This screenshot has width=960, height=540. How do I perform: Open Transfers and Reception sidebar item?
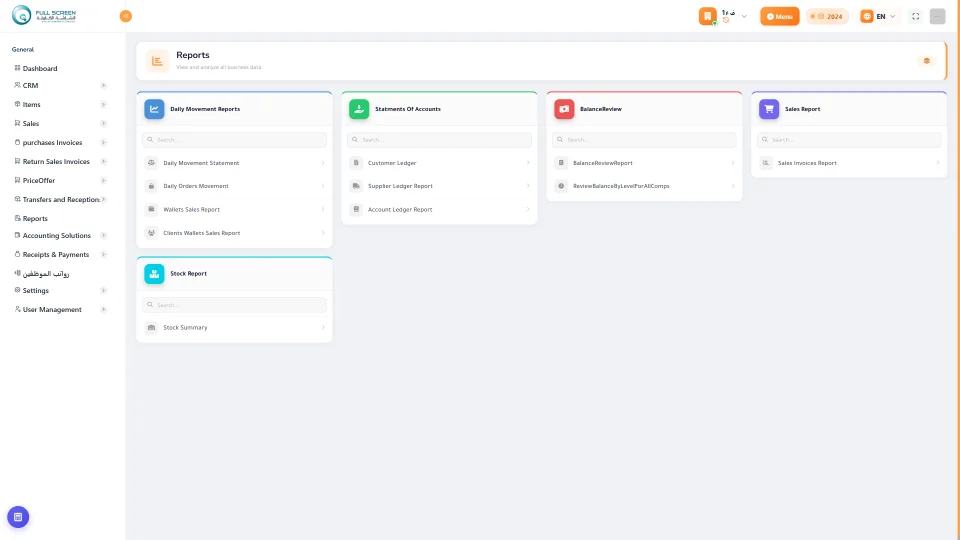[60, 200]
